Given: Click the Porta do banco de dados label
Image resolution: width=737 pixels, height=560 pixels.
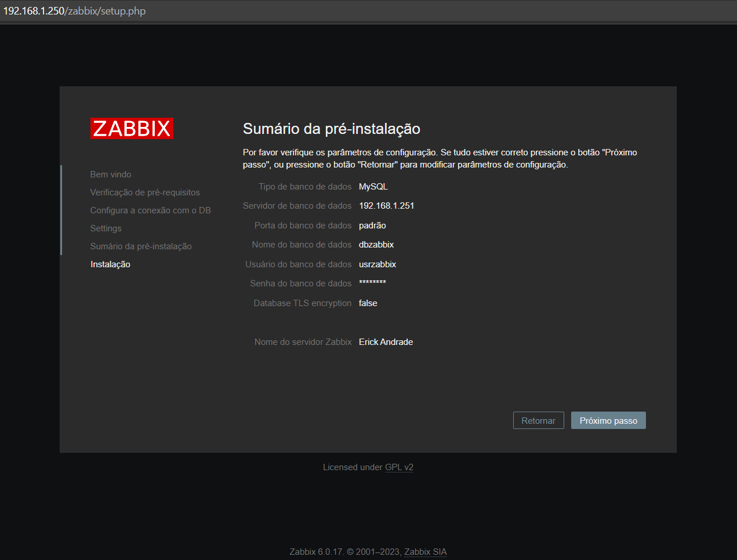Looking at the screenshot, I should pos(303,226).
